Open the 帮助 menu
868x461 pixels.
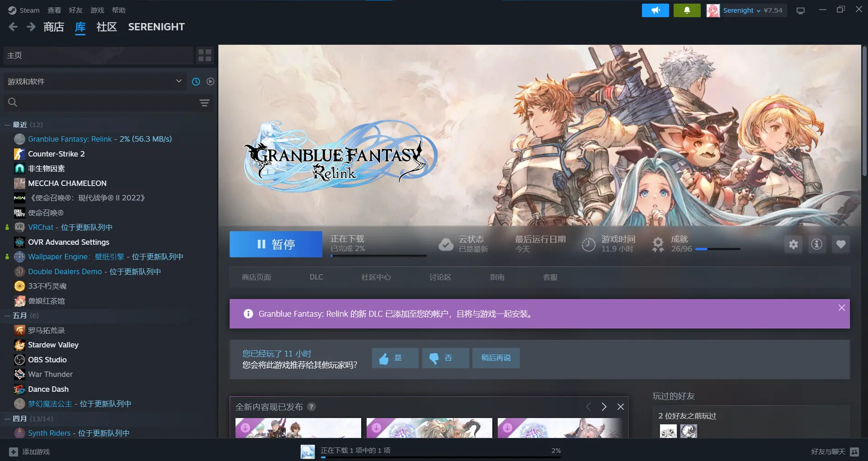coord(119,10)
